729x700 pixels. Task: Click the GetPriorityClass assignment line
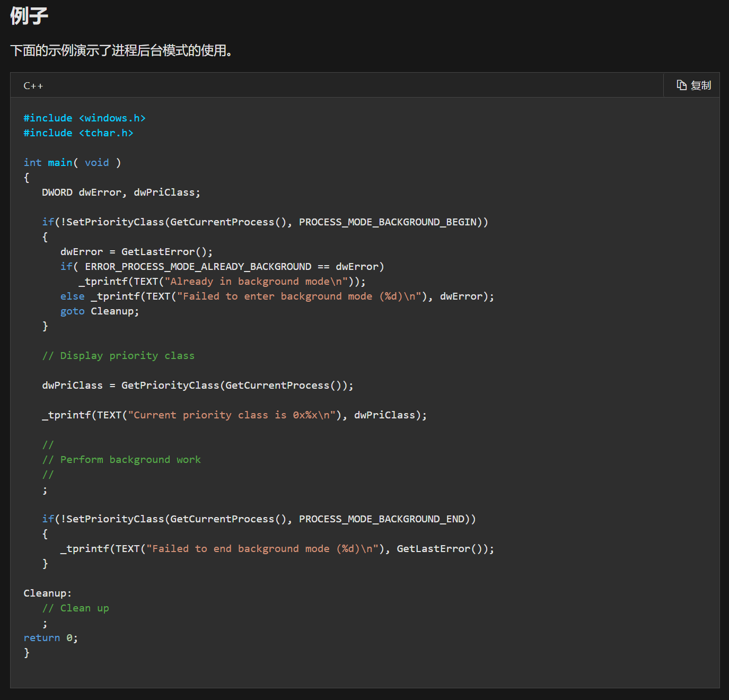[x=197, y=386]
